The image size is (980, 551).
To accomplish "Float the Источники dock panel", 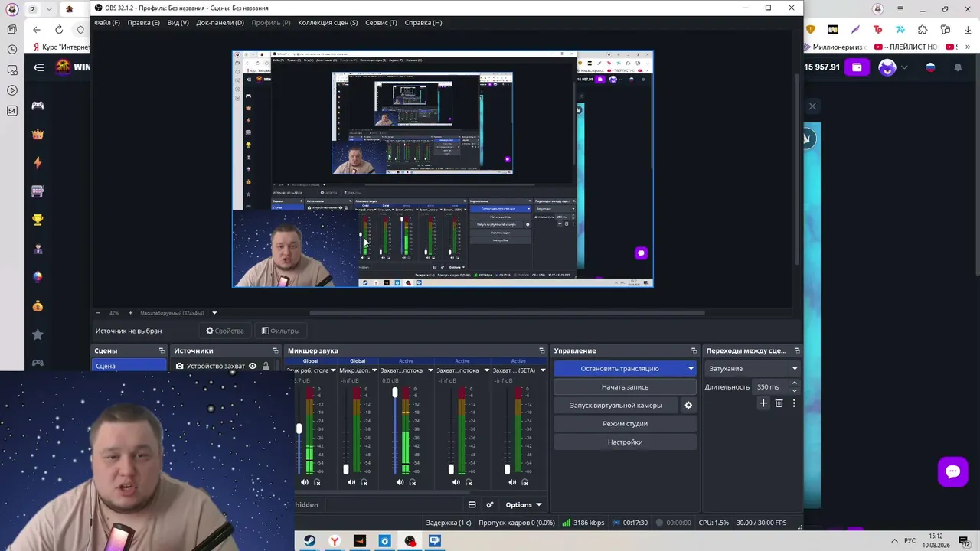I will coord(276,350).
